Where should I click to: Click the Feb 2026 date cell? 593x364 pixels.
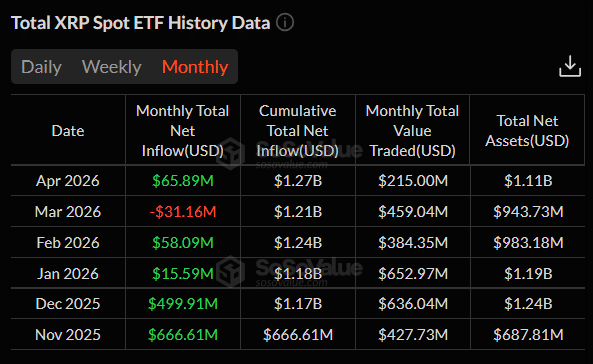(68, 243)
